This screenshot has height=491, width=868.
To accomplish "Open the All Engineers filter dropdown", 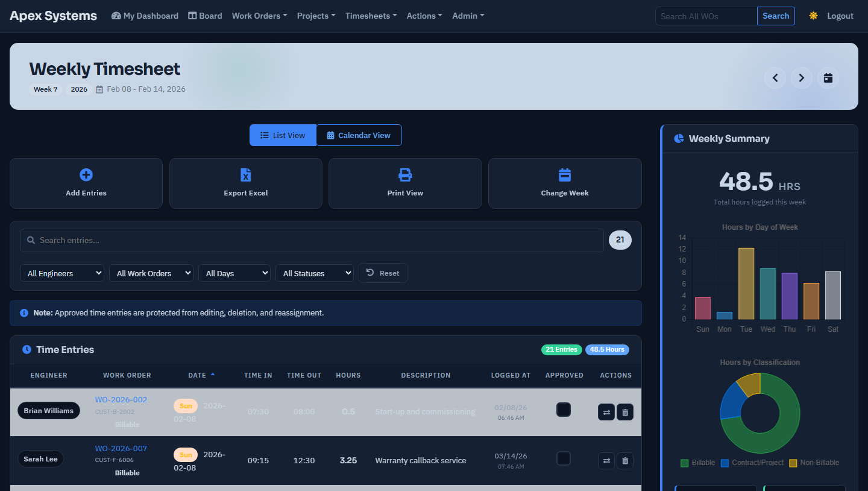I will [62, 273].
